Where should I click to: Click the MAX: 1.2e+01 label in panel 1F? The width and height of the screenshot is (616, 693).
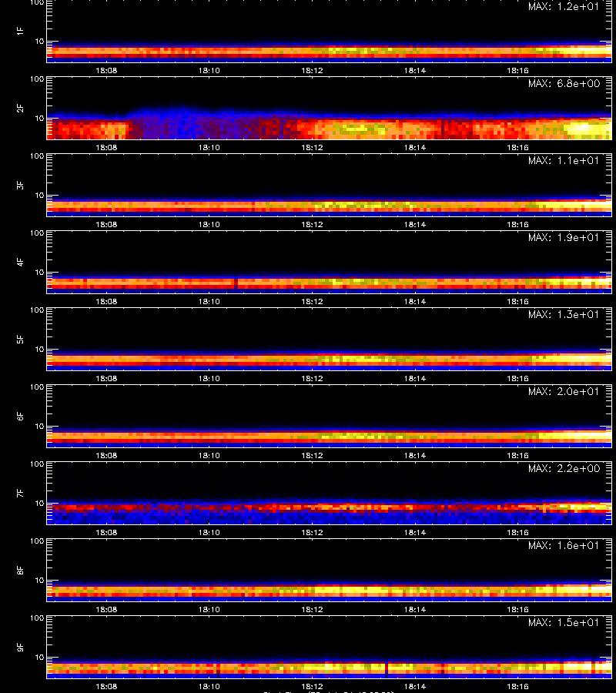(x=564, y=7)
